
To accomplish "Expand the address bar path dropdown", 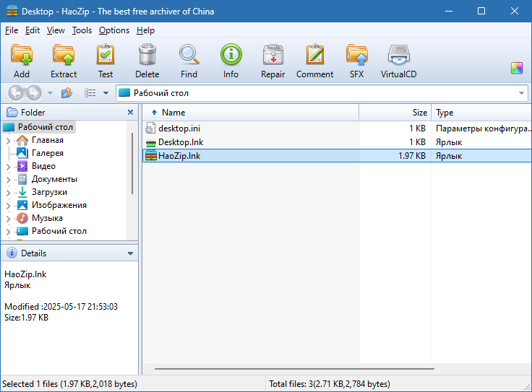I will tap(521, 93).
